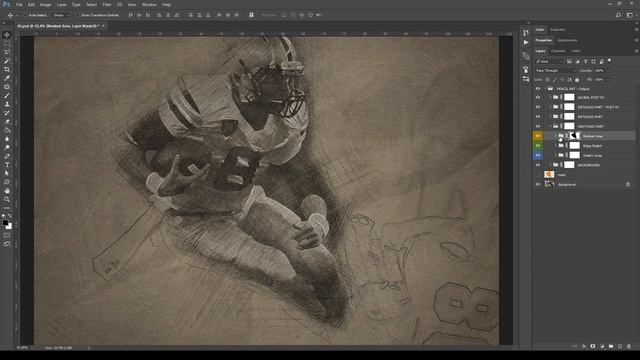
Task: Select the Blur tool
Action: point(7,139)
